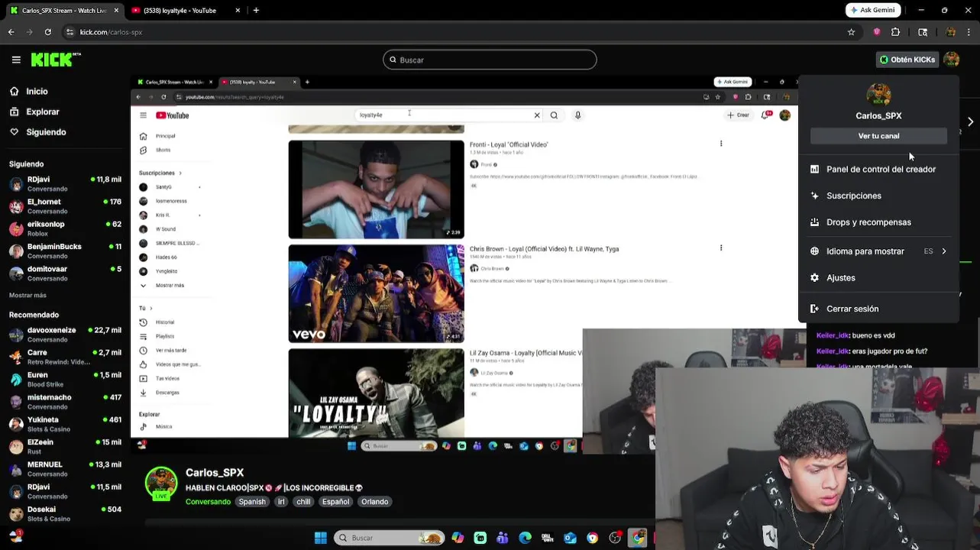Go back in Chrome navigation
The height and width of the screenshot is (550, 980).
point(11,32)
